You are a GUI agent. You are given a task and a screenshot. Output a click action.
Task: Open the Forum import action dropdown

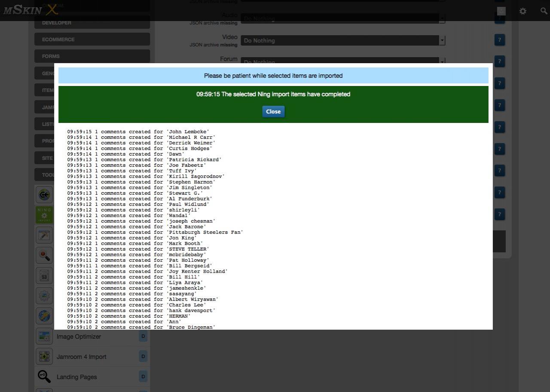343,61
